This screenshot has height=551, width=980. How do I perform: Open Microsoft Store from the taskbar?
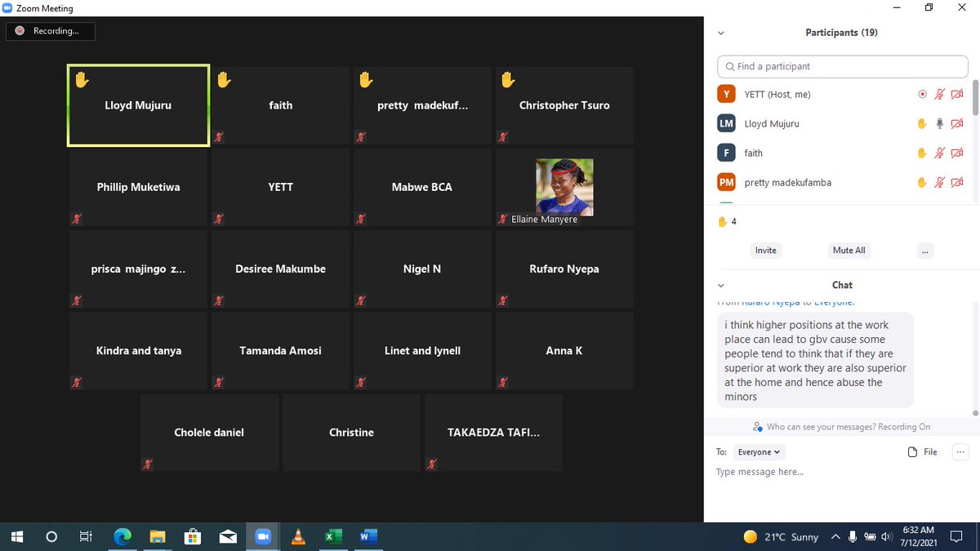(193, 536)
